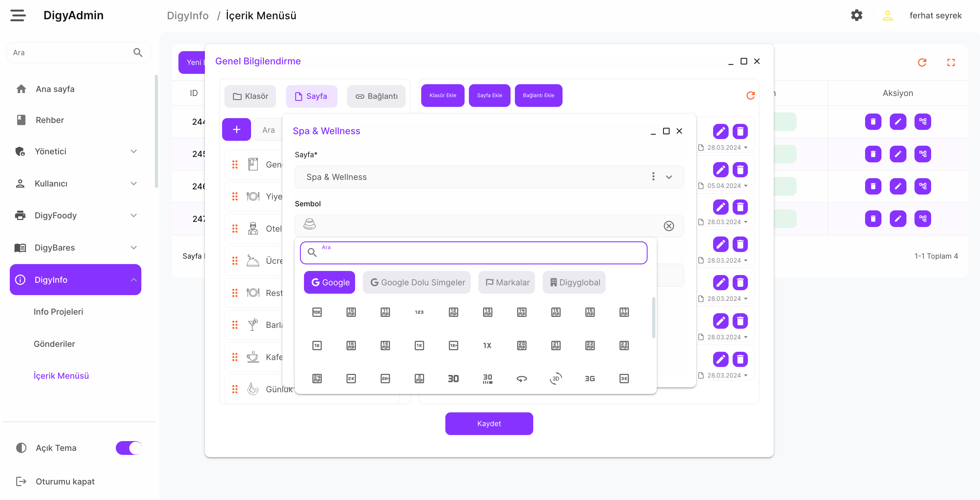The height and width of the screenshot is (500, 980).
Task: Switch to the Markalar icon tab
Action: point(506,282)
